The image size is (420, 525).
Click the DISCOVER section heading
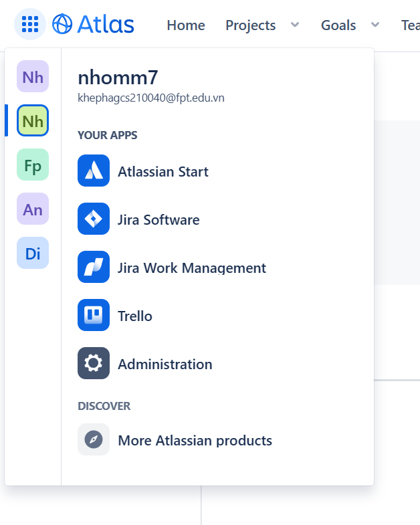(x=104, y=406)
